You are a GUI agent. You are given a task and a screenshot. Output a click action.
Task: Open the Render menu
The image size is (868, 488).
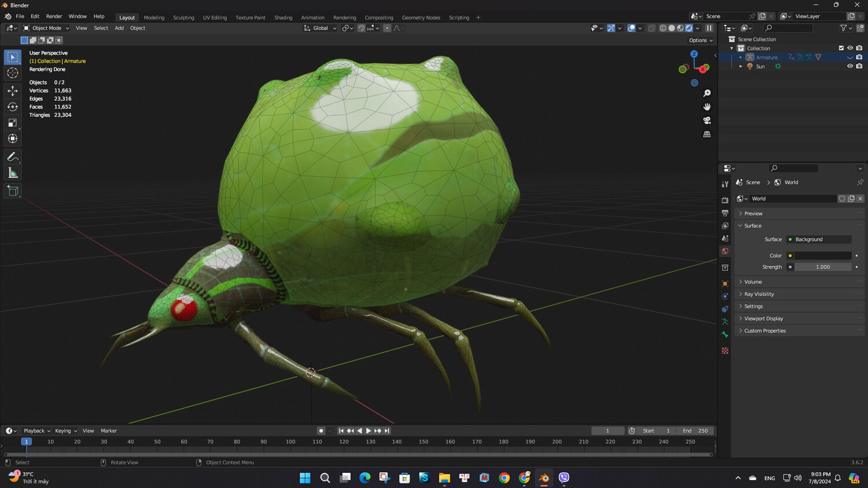coord(54,16)
